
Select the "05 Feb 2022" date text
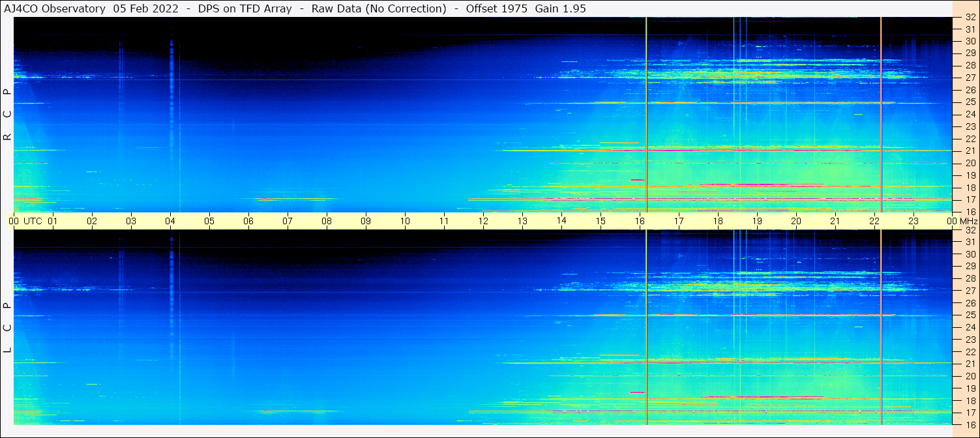tap(146, 9)
